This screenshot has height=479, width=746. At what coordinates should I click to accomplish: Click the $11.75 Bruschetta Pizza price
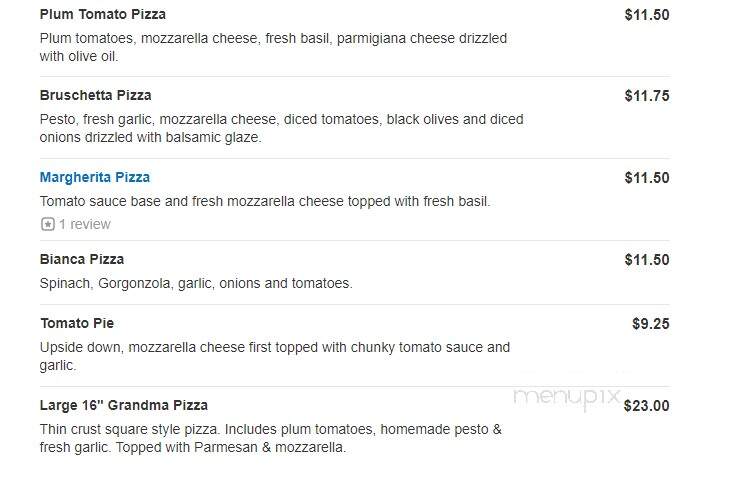point(647,96)
